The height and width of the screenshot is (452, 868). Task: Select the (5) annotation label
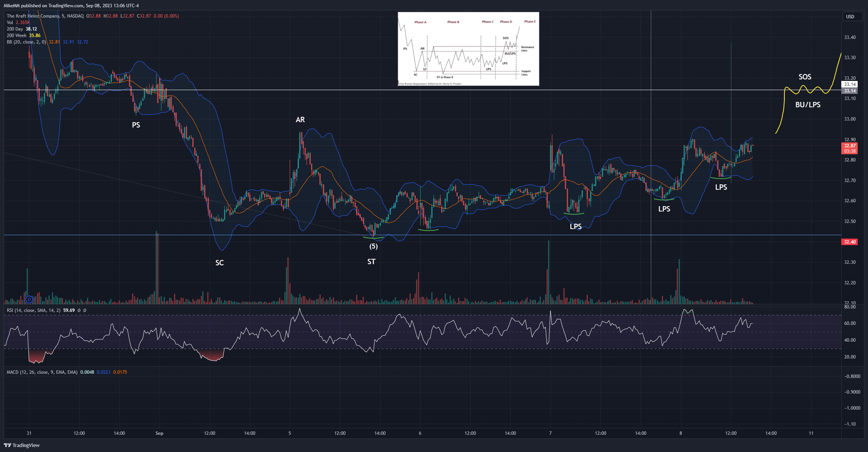(373, 247)
